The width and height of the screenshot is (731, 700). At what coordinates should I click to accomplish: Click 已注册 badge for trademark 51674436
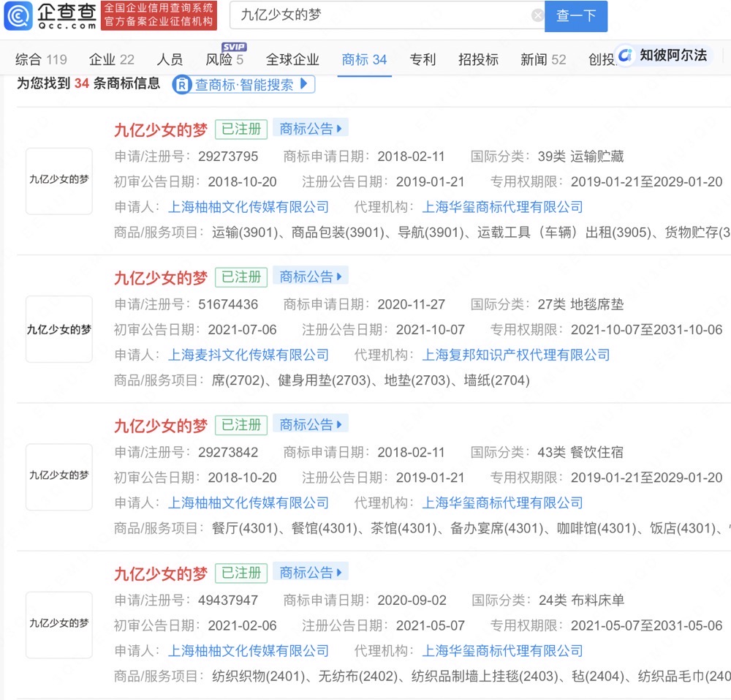[241, 277]
